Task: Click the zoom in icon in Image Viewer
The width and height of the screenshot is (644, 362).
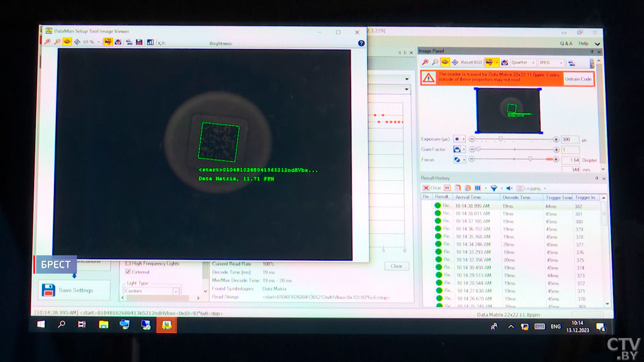Action: tap(47, 42)
